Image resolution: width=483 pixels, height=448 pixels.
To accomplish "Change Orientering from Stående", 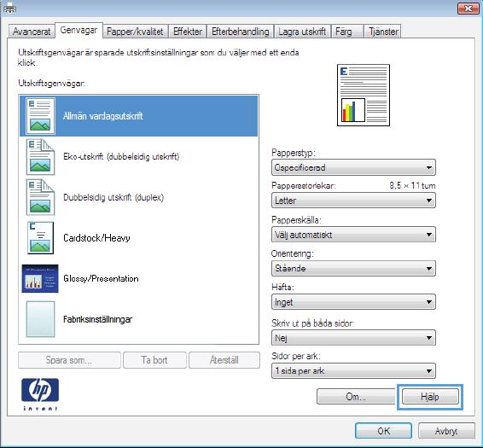I will 353,268.
